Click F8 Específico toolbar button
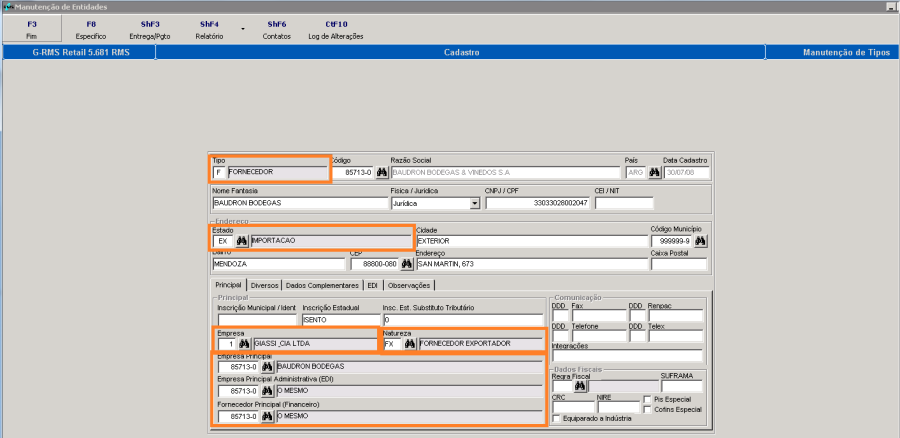The height and width of the screenshot is (438, 900). [91, 30]
